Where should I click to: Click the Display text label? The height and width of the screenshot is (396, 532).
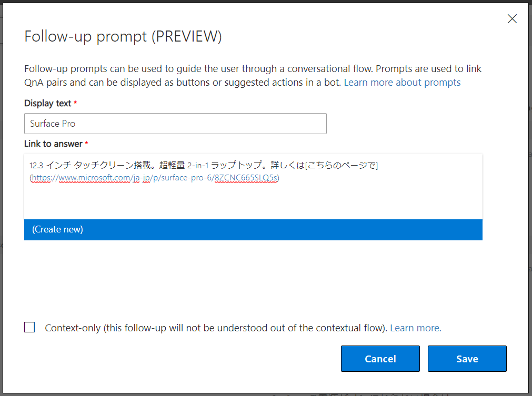47,103
